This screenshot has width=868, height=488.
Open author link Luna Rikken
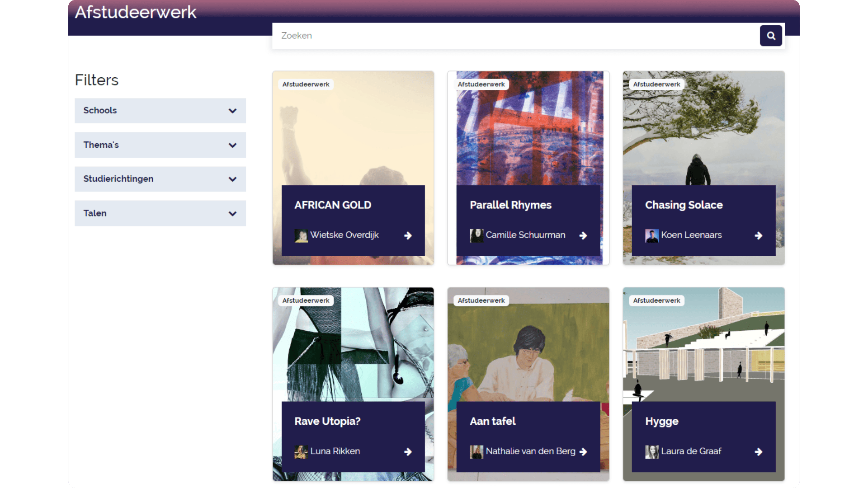335,451
